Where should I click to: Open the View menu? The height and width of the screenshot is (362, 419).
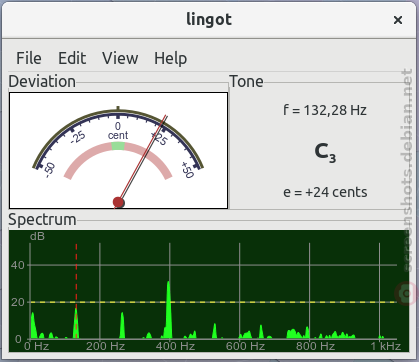click(x=120, y=58)
